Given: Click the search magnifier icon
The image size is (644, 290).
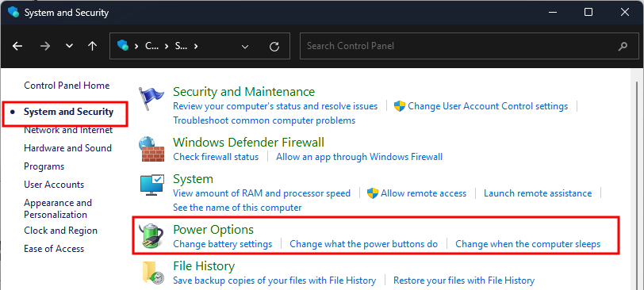Looking at the screenshot, I should pos(623,46).
